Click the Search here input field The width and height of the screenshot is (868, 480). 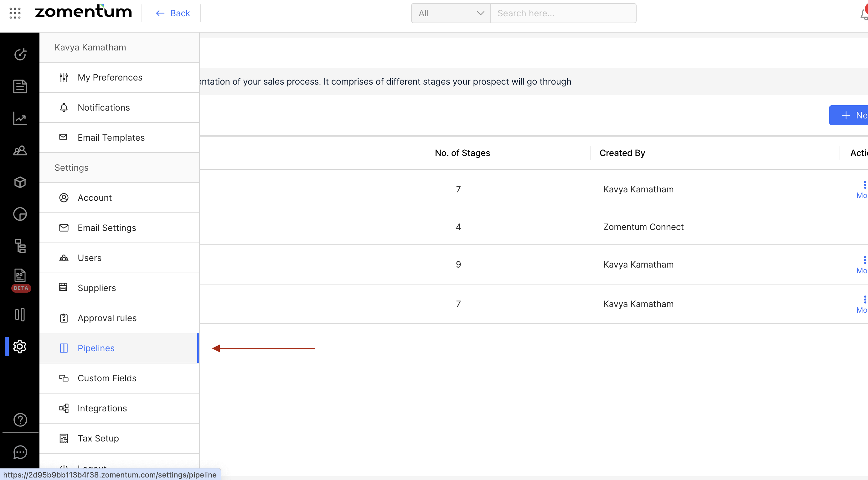563,13
